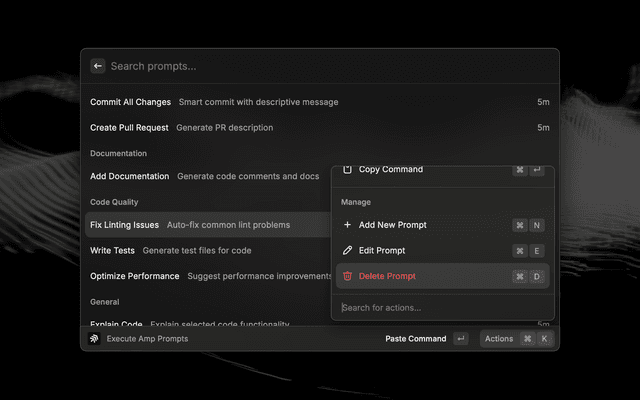Click the Enter key icon beside Paste Command
The image size is (640, 400).
click(x=460, y=339)
